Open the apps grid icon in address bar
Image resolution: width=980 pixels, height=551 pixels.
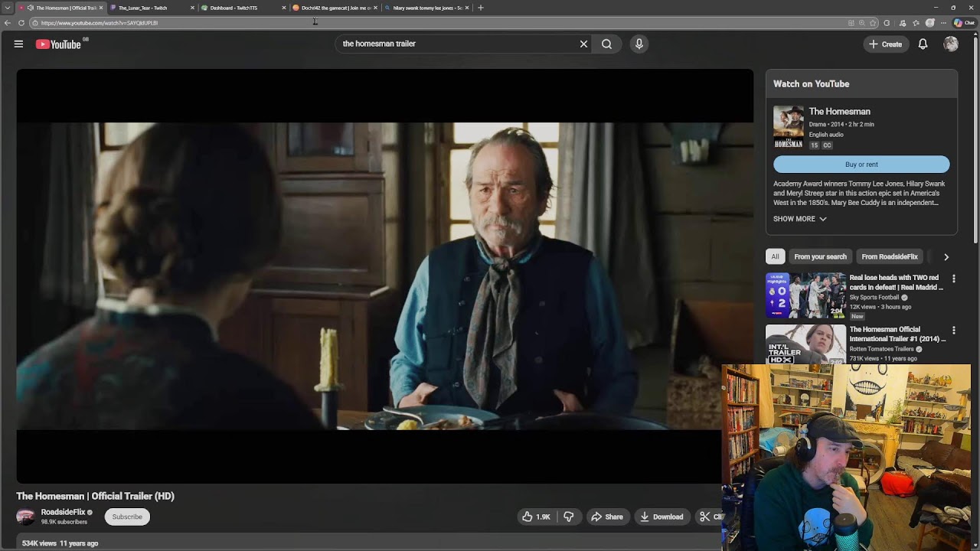851,23
